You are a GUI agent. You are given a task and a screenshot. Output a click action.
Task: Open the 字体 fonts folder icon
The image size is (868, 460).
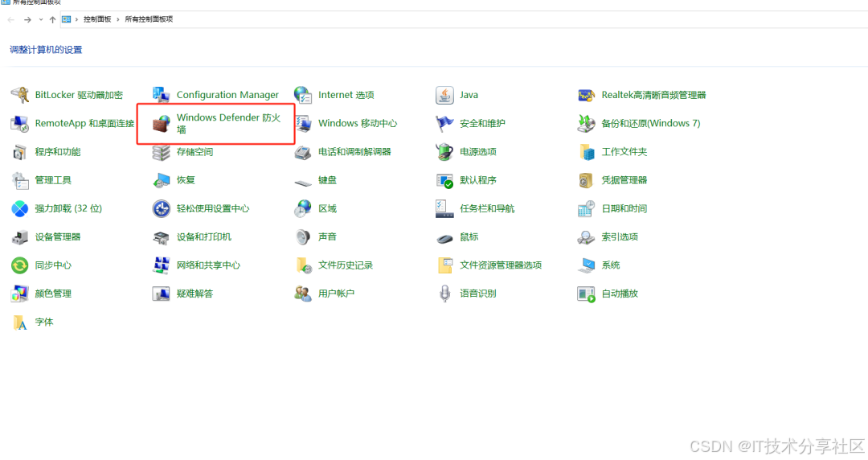[x=20, y=322]
